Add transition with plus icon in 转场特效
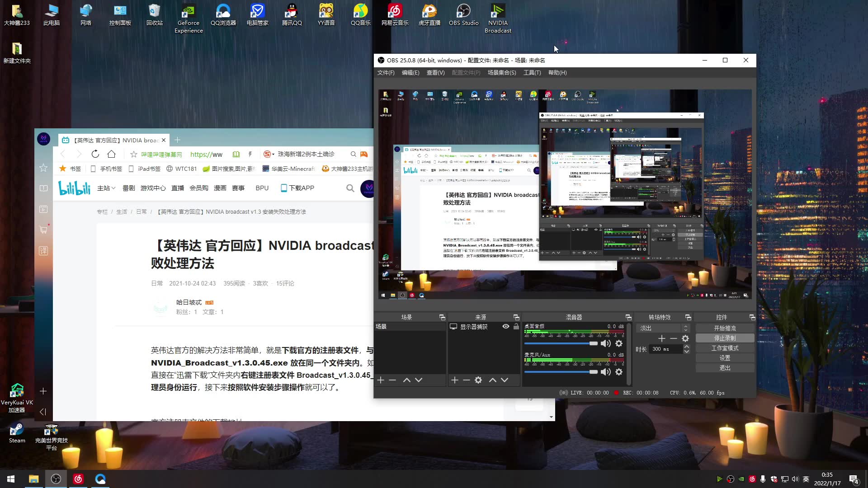This screenshot has width=868, height=488. tap(662, 338)
